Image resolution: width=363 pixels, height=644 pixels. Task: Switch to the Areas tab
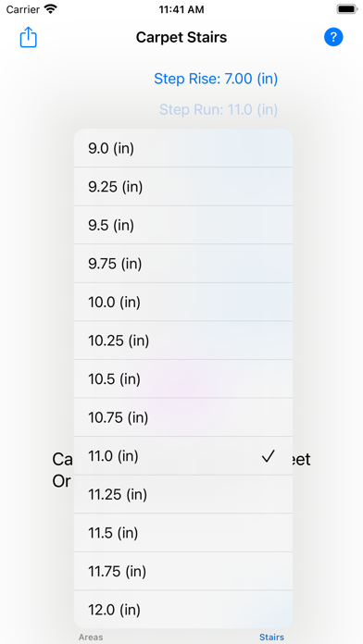coord(91,637)
